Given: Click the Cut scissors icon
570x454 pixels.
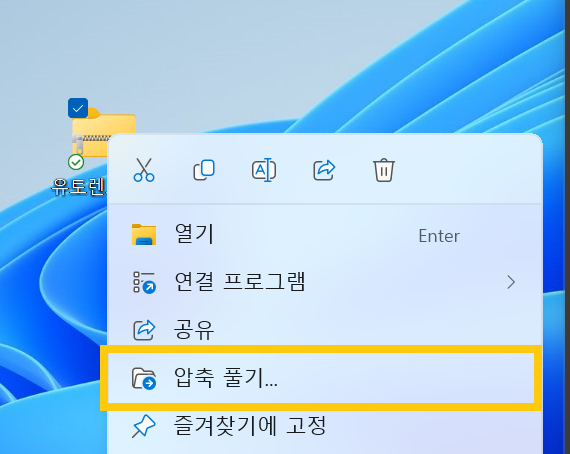Looking at the screenshot, I should point(144,170).
